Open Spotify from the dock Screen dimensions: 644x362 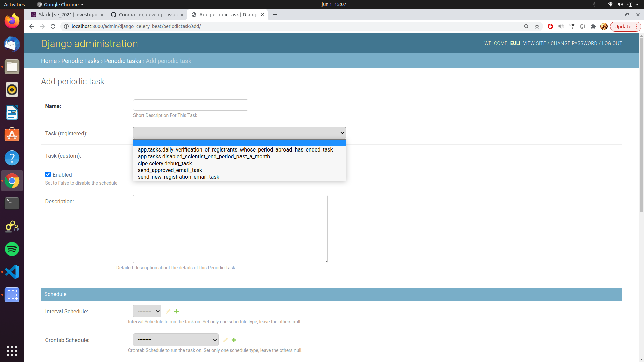(12, 249)
